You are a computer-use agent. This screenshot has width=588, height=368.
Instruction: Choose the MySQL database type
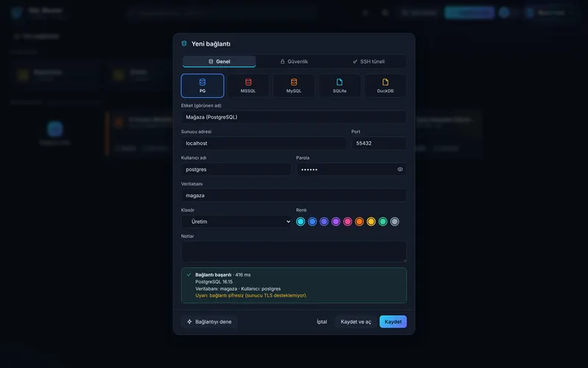(294, 85)
